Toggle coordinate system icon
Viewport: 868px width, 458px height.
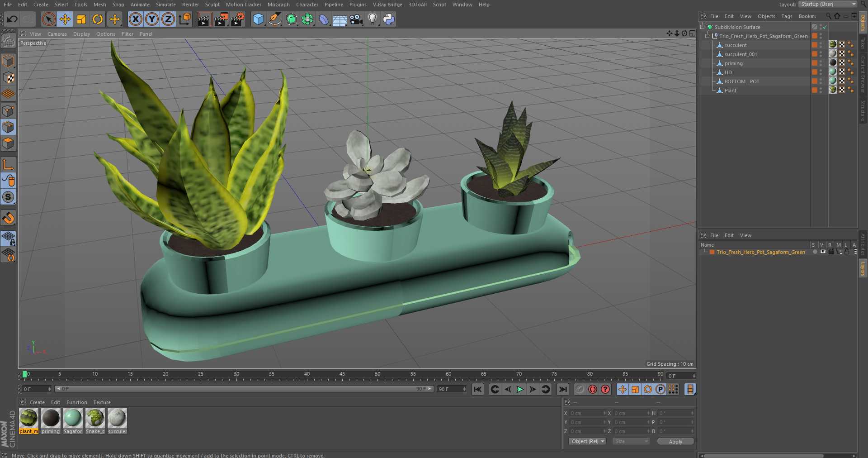[x=185, y=19]
